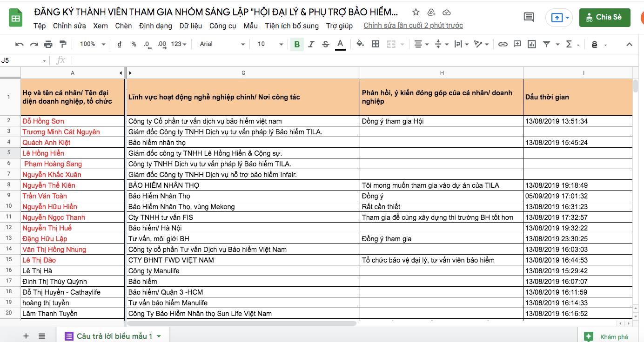The height and width of the screenshot is (342, 644).
Task: Open borders menu
Action: pos(376,44)
